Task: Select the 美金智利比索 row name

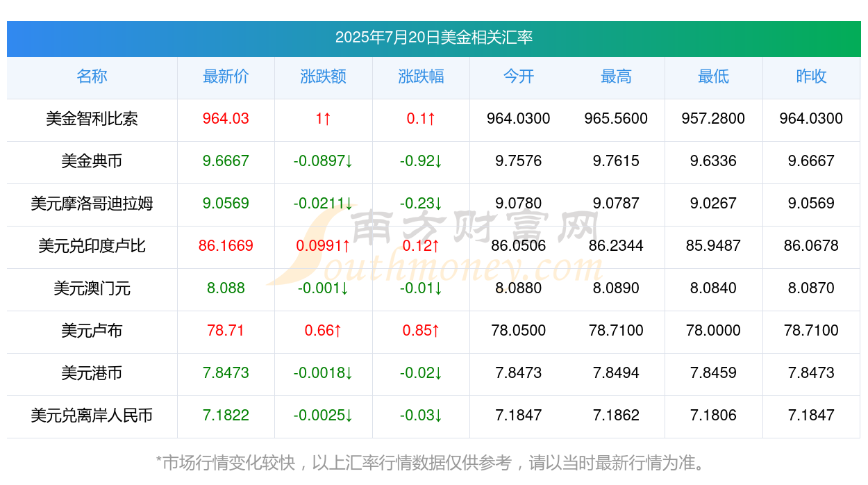Action: (x=92, y=119)
